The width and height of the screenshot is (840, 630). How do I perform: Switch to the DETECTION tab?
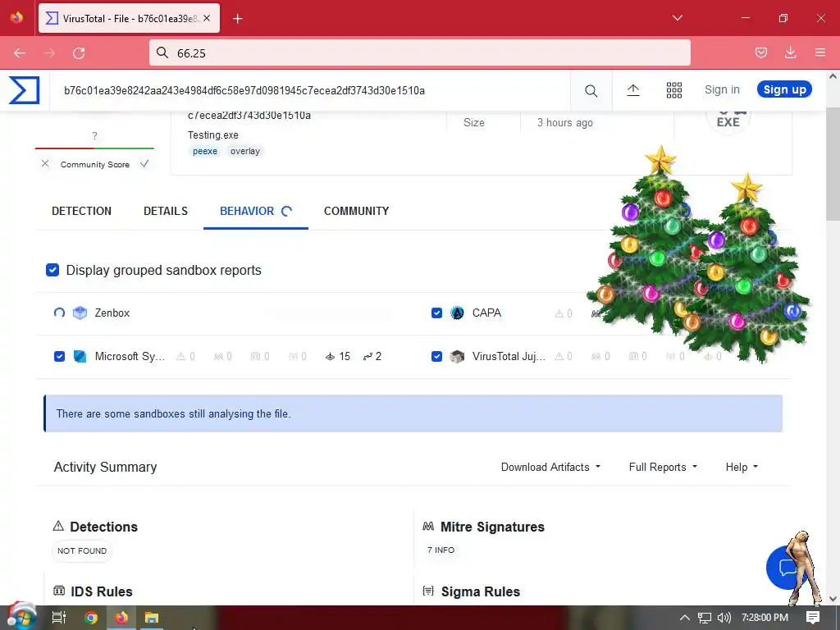81,211
